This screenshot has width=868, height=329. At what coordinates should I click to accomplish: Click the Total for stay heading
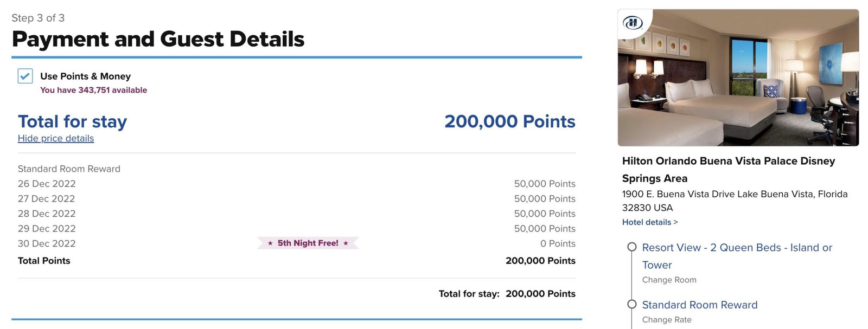[x=72, y=121]
